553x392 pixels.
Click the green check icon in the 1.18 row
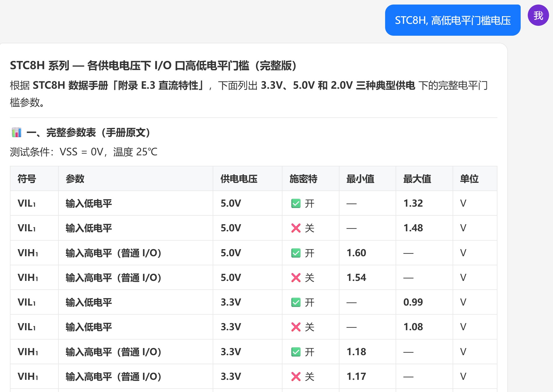click(296, 352)
